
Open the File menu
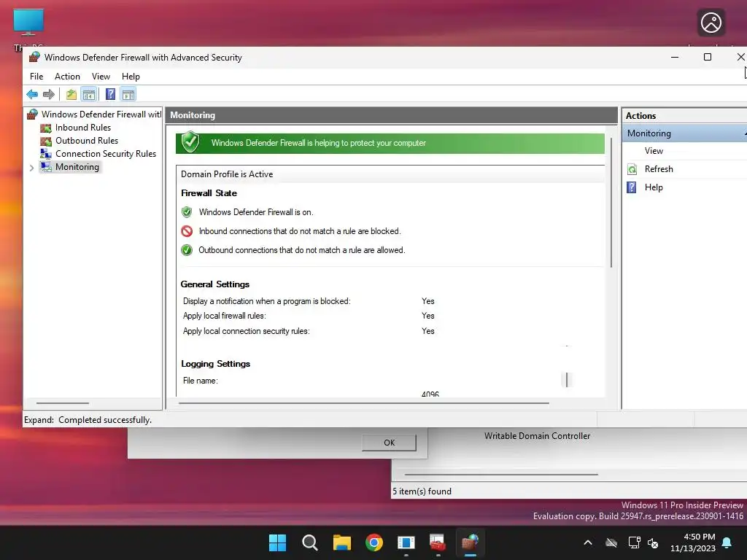click(x=36, y=76)
